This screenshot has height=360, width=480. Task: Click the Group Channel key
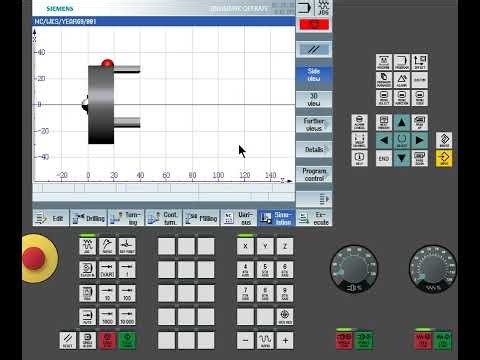click(x=359, y=141)
